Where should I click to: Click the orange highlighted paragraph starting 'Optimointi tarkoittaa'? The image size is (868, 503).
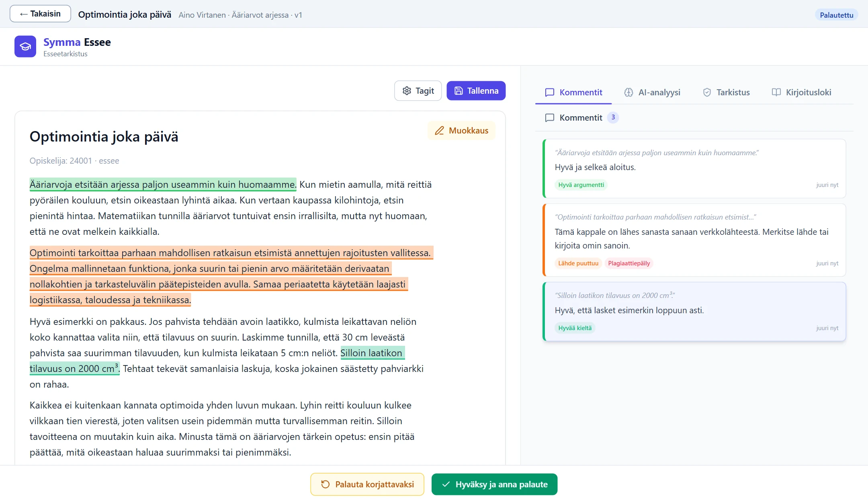(231, 276)
